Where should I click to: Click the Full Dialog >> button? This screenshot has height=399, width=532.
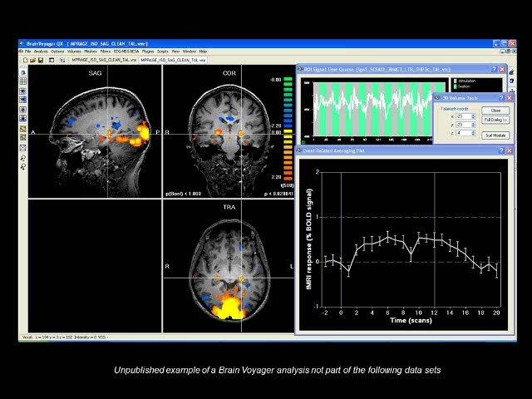coord(495,121)
